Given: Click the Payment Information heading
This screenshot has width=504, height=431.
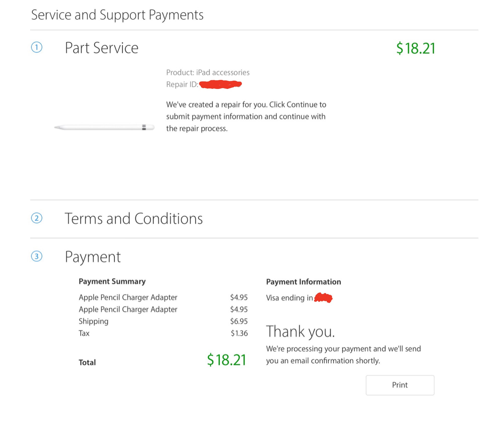Looking at the screenshot, I should coord(303,282).
